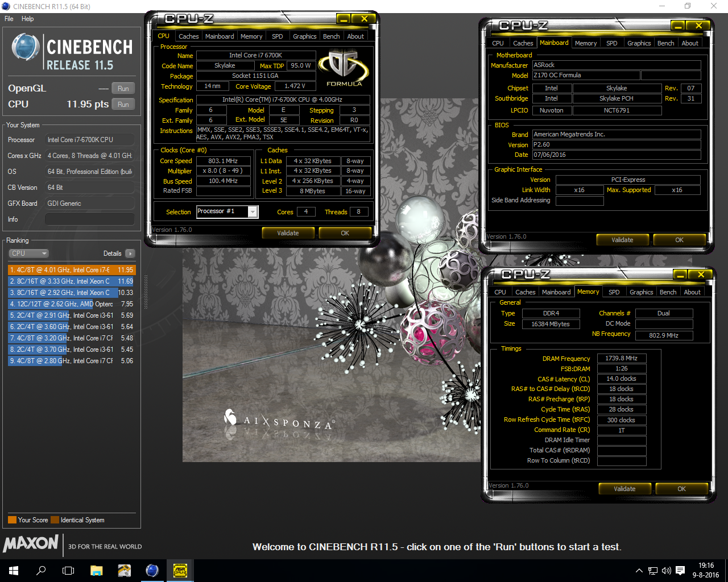The width and height of the screenshot is (728, 582).
Task: Open Bench tab in top-left CPU-Z window
Action: click(332, 36)
